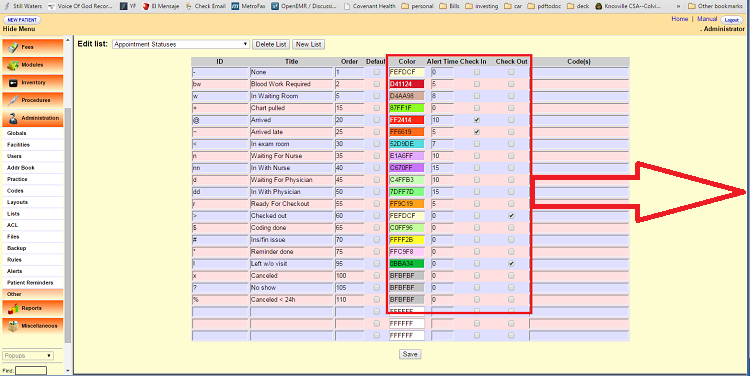Click the Find input field
Screen dimensions: 750x376
pos(31,371)
